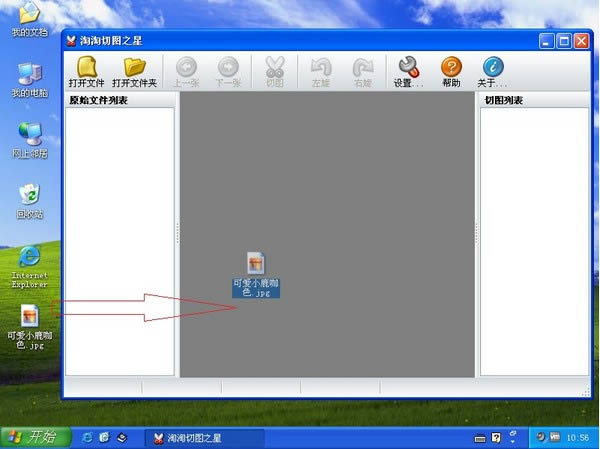The width and height of the screenshot is (600, 449).
Task: Click the 原始文件列表 panel header
Action: (120, 100)
